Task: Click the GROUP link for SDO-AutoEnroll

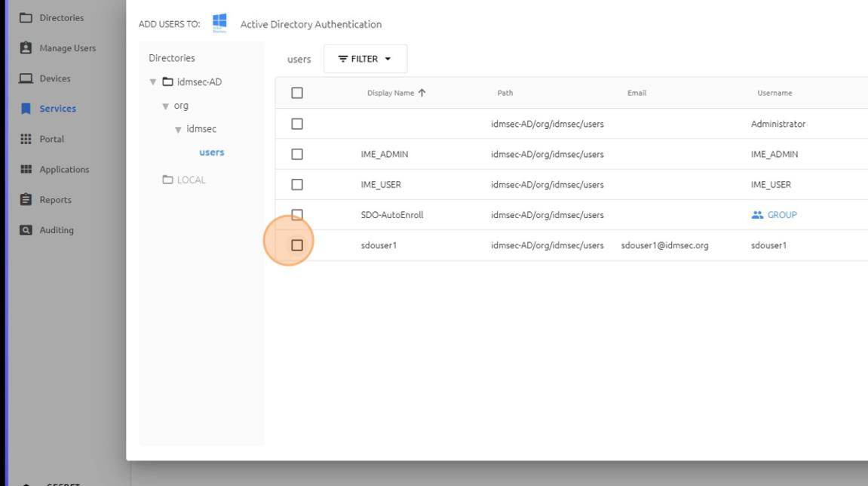Action: [x=781, y=215]
